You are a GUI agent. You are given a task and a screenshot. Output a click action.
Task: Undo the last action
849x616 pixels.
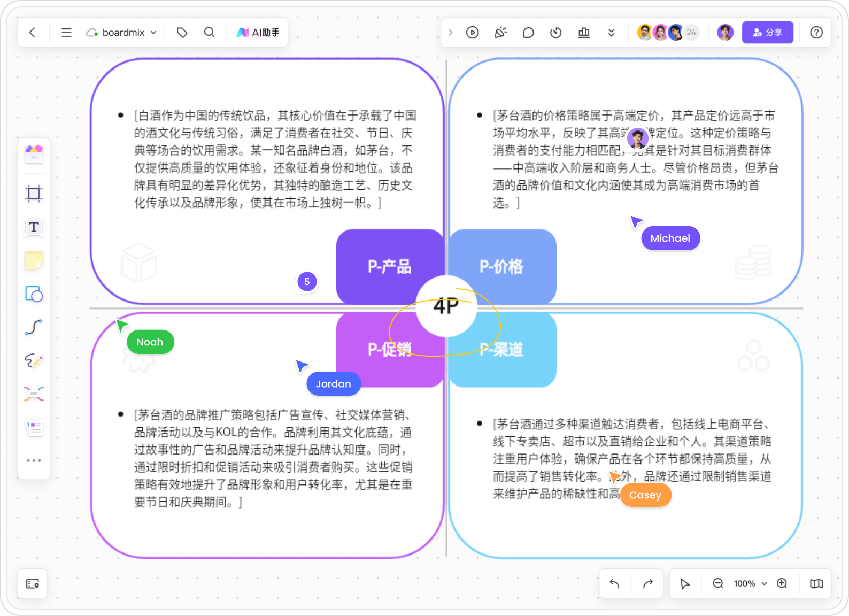[615, 583]
